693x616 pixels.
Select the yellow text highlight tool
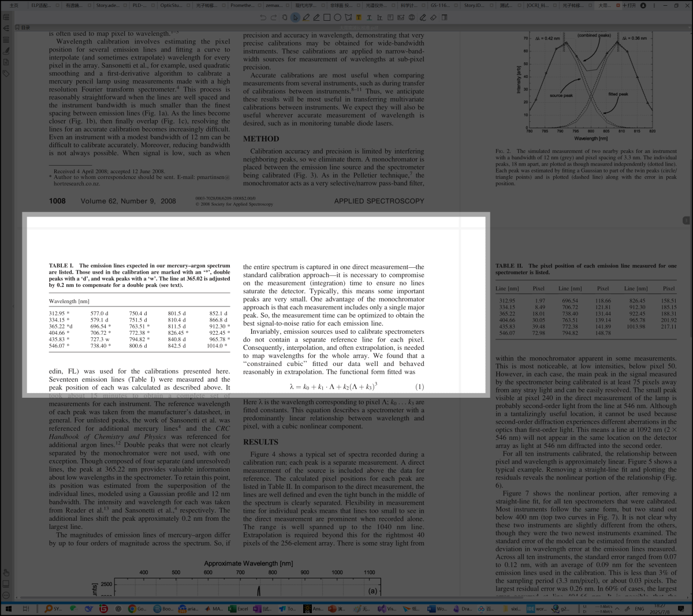(x=359, y=17)
